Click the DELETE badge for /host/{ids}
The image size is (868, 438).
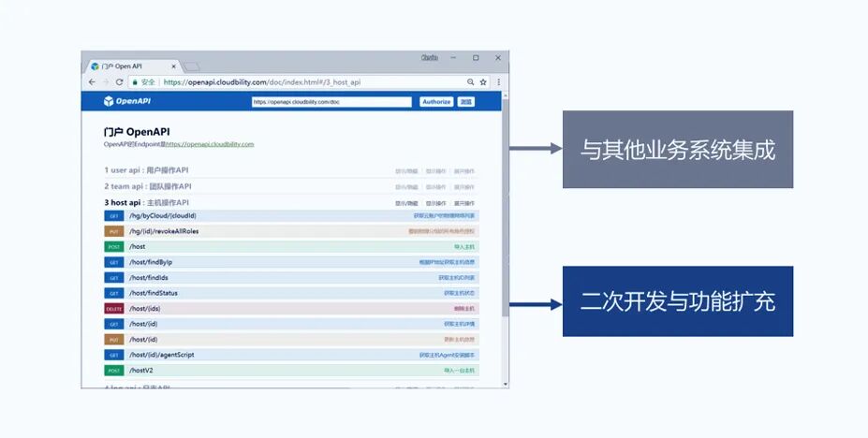[x=113, y=309]
